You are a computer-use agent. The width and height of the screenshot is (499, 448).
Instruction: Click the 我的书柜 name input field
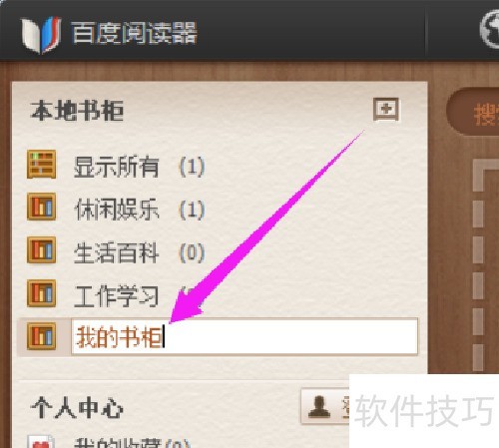pyautogui.click(x=245, y=336)
